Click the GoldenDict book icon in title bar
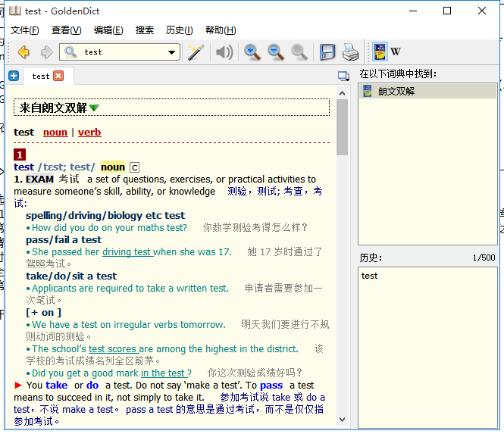 pos(15,11)
